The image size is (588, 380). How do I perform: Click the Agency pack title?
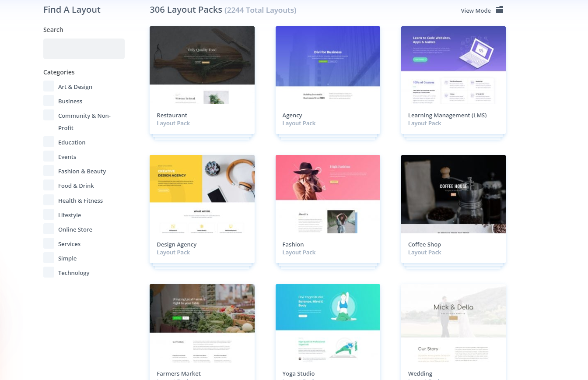pos(292,116)
